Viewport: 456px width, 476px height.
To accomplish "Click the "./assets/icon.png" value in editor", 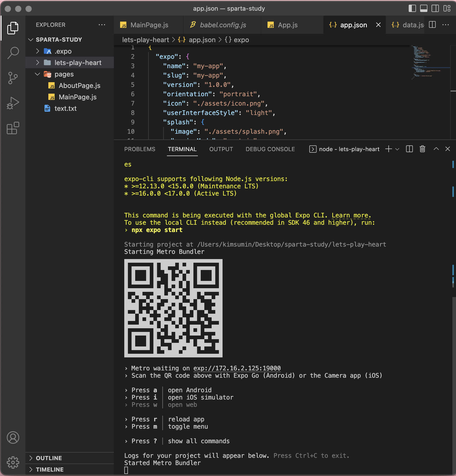I will point(229,104).
